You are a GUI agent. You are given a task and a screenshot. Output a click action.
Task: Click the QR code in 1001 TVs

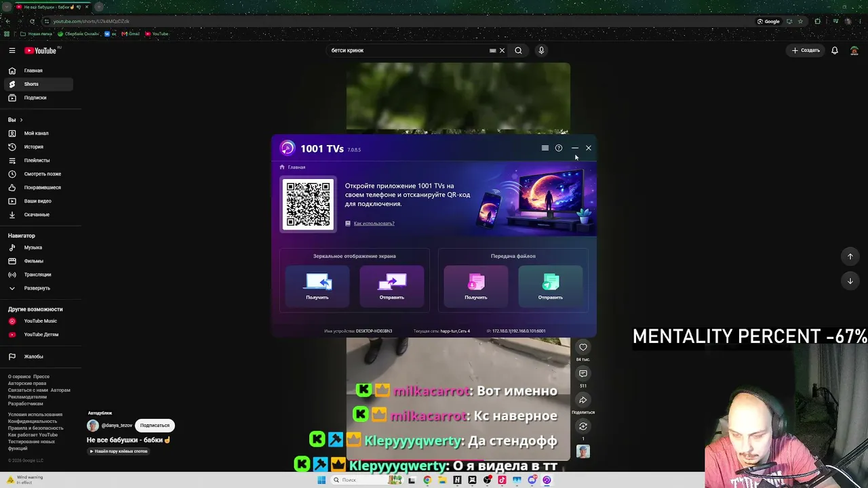(309, 204)
